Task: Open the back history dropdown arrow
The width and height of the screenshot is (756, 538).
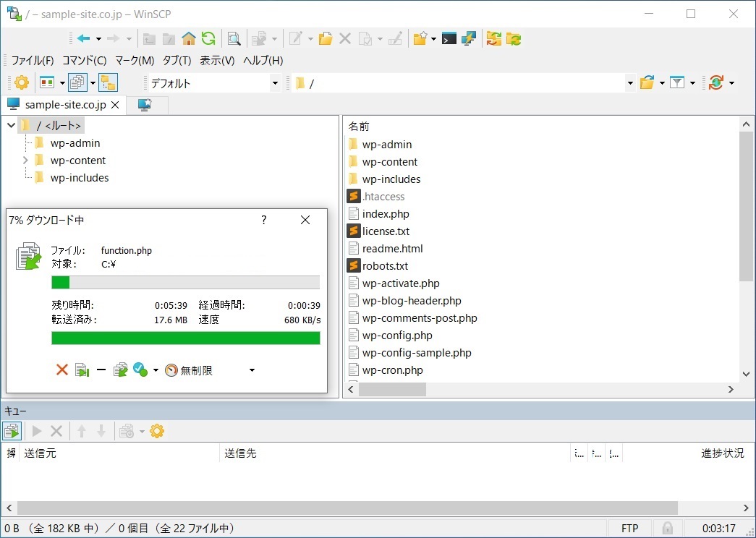Action: (x=98, y=38)
